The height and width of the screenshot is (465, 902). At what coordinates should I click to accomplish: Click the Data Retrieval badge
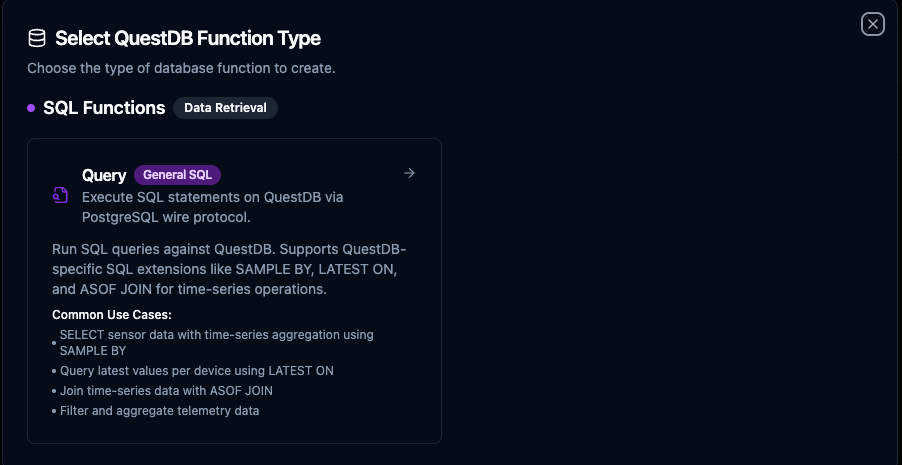225,108
